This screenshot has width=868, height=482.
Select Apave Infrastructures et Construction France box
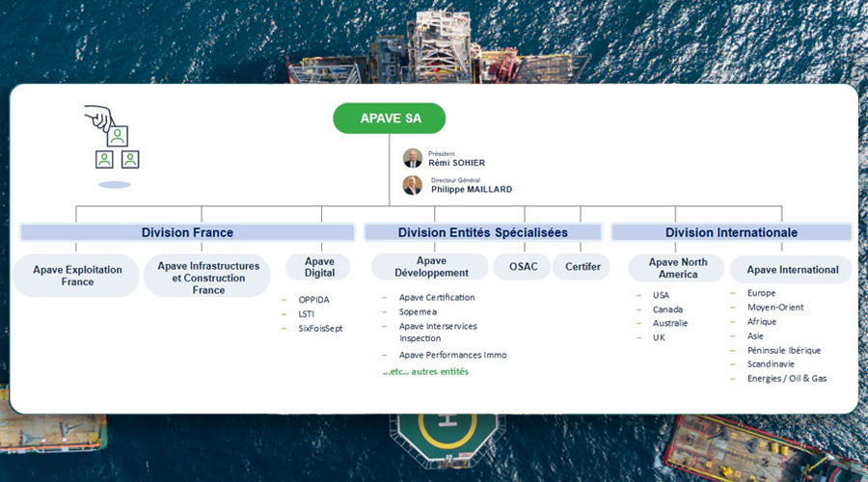tap(207, 277)
